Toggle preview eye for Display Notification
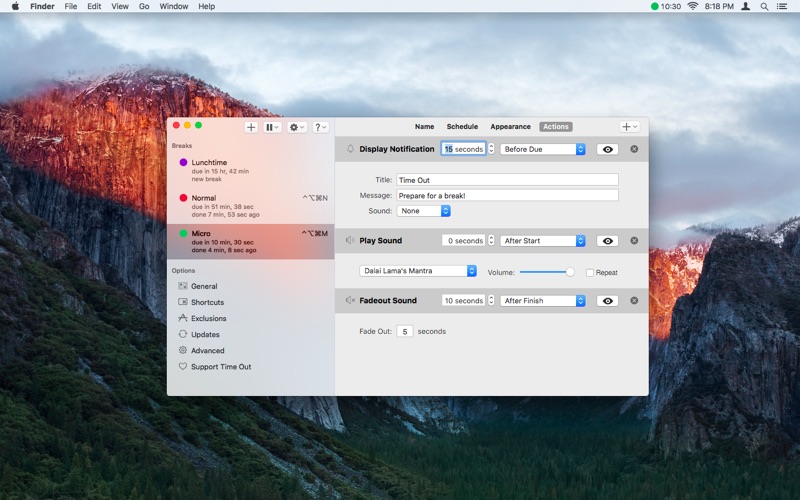 click(607, 149)
